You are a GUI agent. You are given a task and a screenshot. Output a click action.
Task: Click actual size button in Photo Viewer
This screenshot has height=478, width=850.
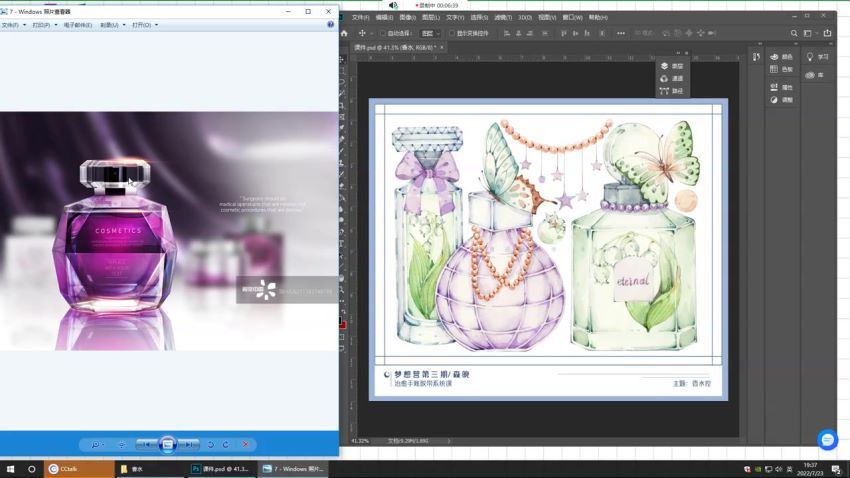121,444
